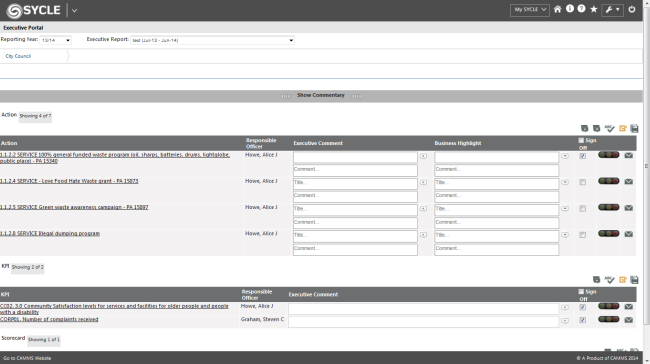Click traffic light status for Illegal dumping
The height and width of the screenshot is (364, 650).
click(609, 234)
